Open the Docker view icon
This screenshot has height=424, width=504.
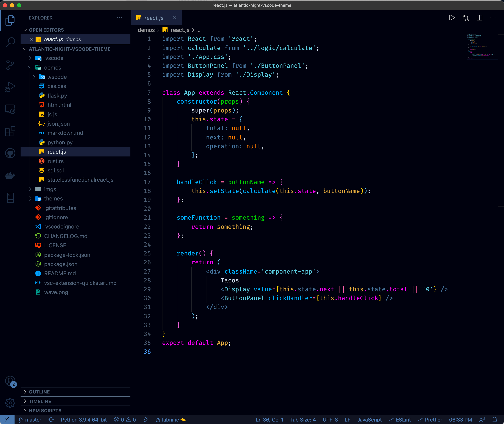(10, 176)
